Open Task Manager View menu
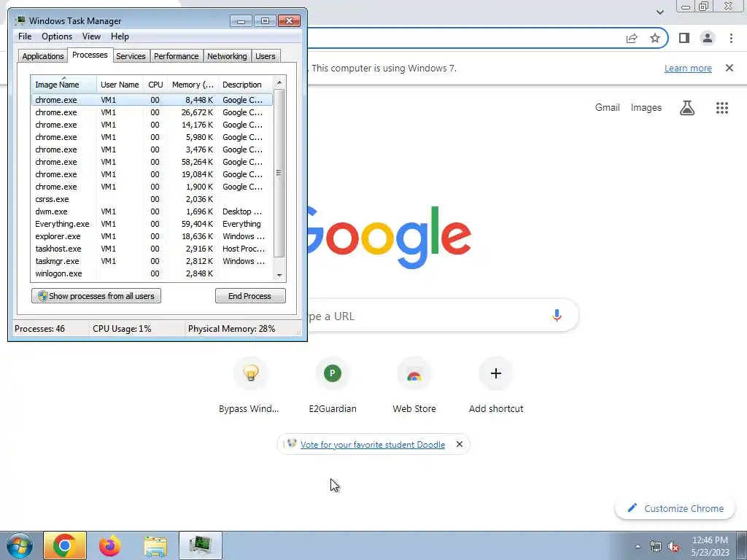Screen dimensions: 747x560 point(91,36)
